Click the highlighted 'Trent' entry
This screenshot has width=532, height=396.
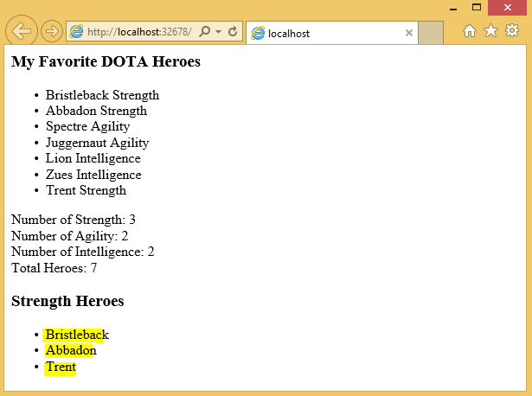pos(61,367)
